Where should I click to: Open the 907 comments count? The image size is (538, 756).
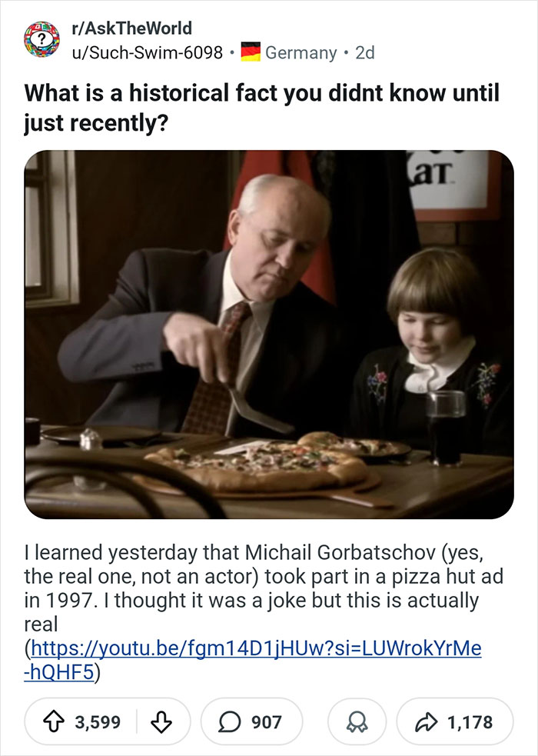tap(267, 721)
